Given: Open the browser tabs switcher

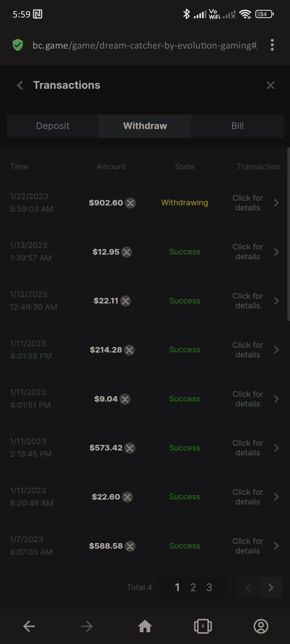Looking at the screenshot, I should pyautogui.click(x=203, y=626).
